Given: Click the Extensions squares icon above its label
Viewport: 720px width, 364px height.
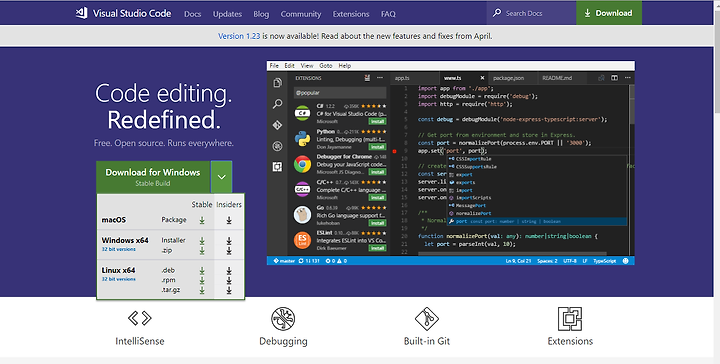Looking at the screenshot, I should (570, 319).
